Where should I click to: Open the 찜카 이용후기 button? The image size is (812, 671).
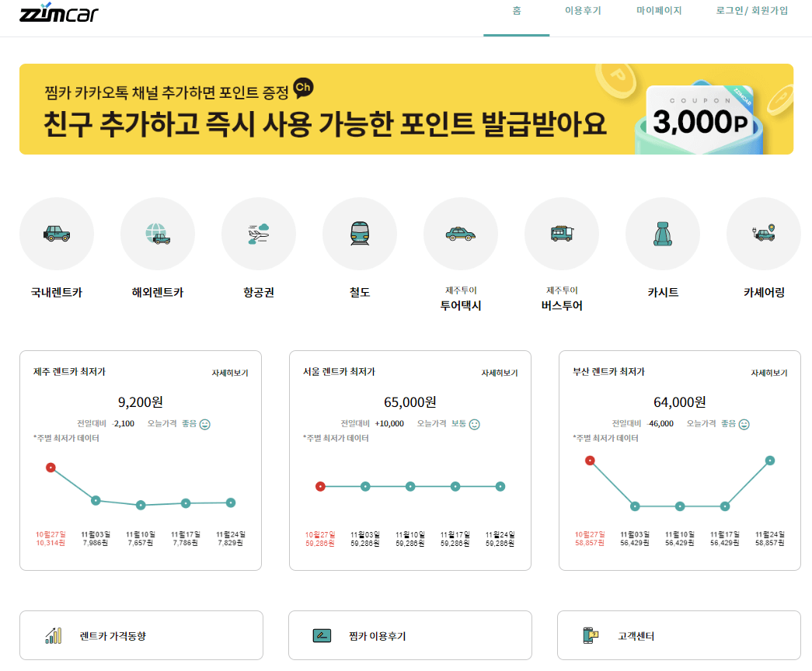pyautogui.click(x=410, y=635)
